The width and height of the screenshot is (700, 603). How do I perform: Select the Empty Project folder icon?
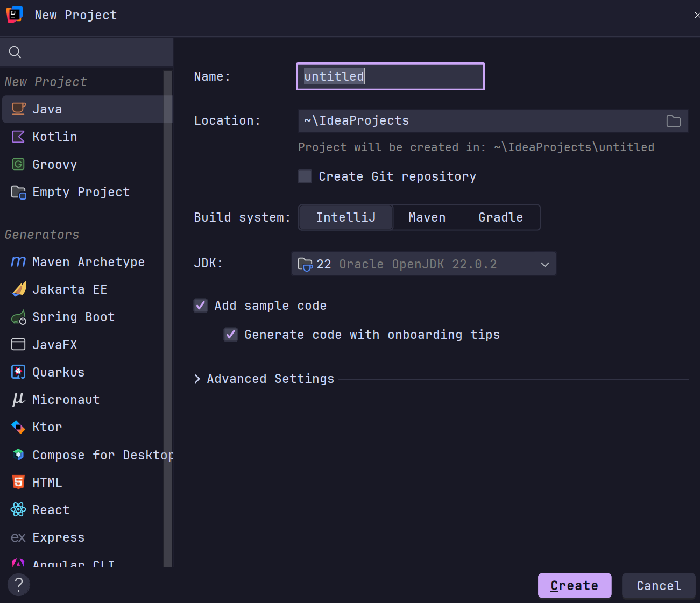[18, 192]
